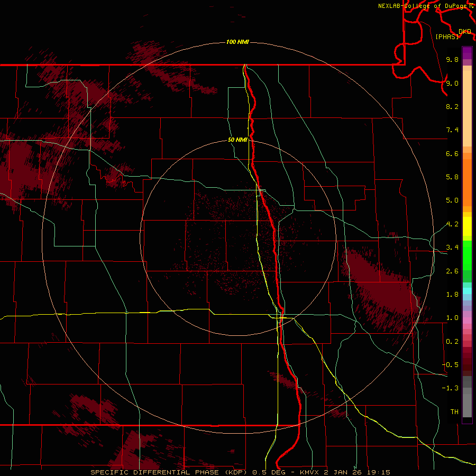Click the 8.2 value on color scale
This screenshot has width=476, height=476.
[x=452, y=106]
